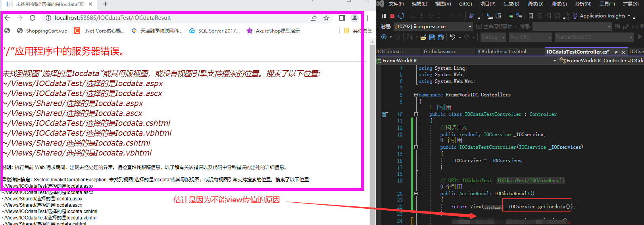The width and height of the screenshot is (644, 225).
Task: Open the 天津酷享物联网科 bookmark
Action: (x=157, y=31)
